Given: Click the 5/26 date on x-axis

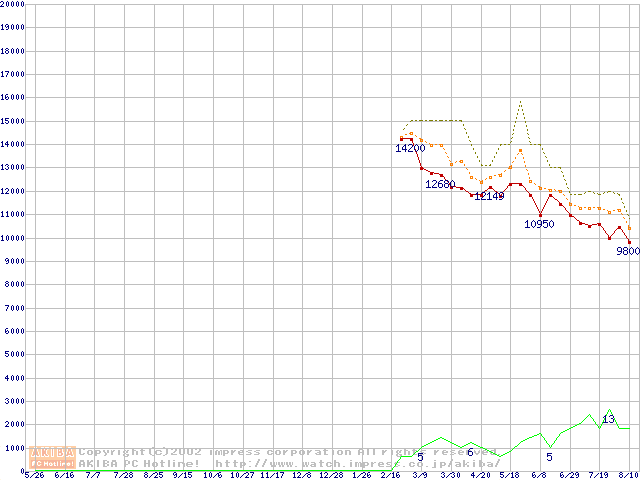Looking at the screenshot, I should point(34,475).
